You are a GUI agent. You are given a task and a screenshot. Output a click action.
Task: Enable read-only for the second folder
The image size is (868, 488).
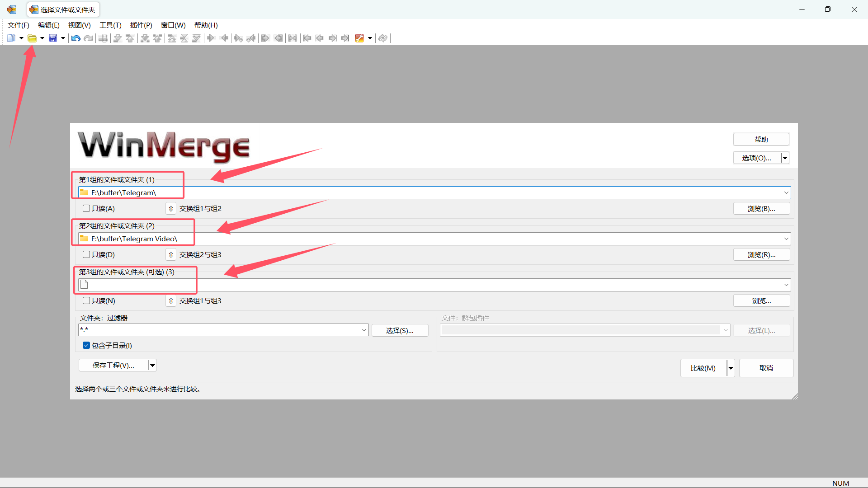tap(86, 254)
